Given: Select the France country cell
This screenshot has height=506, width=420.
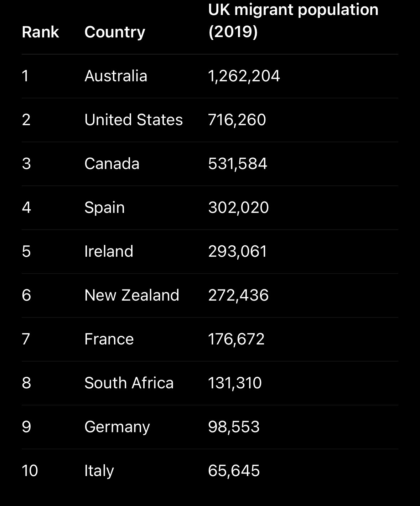Looking at the screenshot, I should tap(109, 339).
